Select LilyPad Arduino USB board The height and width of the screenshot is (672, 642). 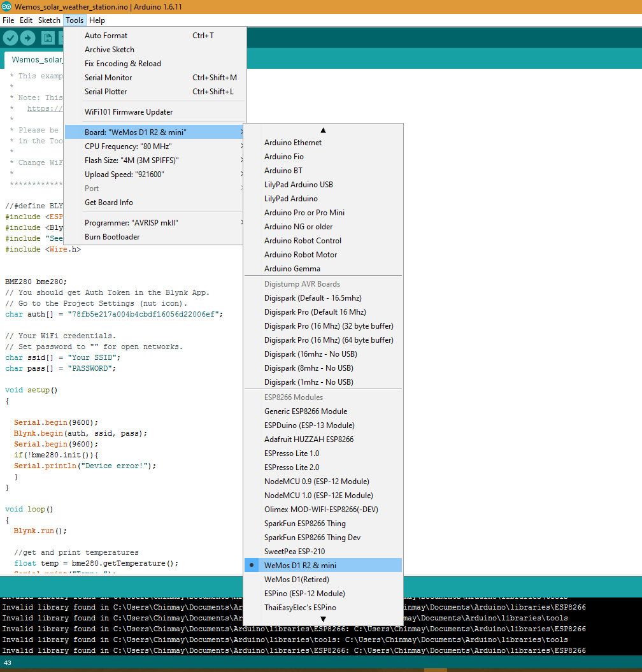(x=323, y=185)
